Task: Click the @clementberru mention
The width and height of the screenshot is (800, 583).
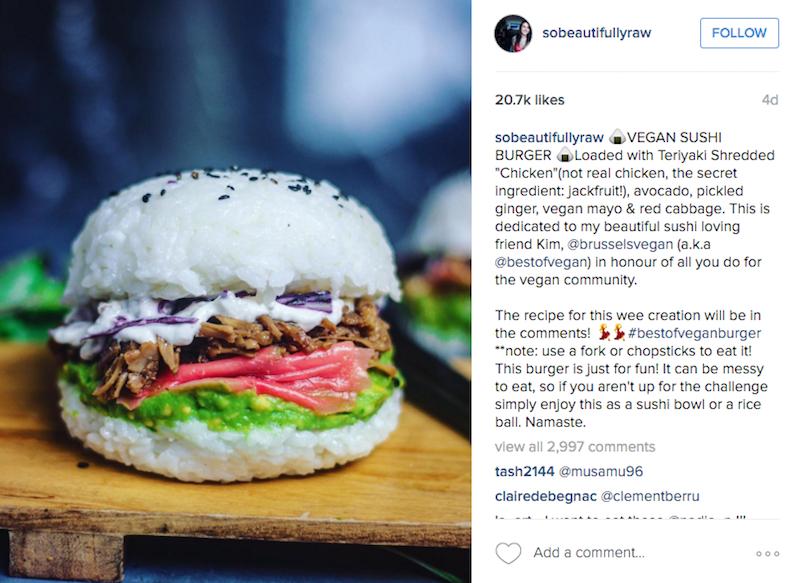Action: click(x=651, y=496)
